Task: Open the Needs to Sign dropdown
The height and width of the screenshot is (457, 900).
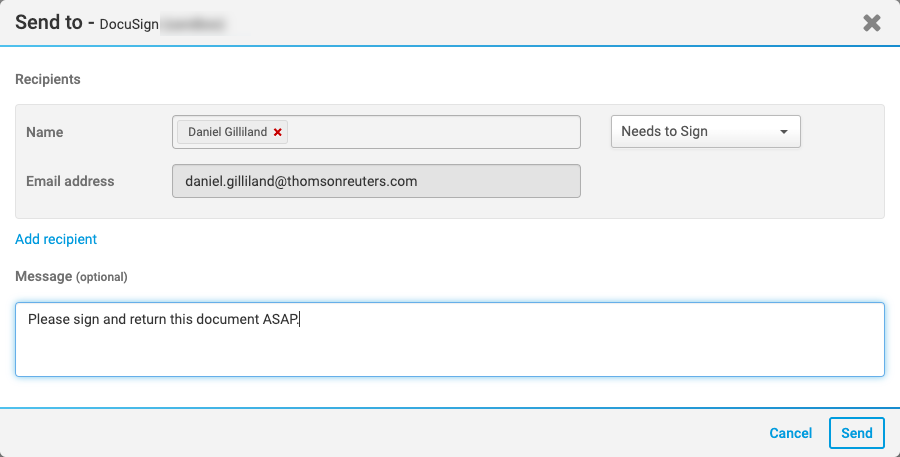Action: (705, 131)
